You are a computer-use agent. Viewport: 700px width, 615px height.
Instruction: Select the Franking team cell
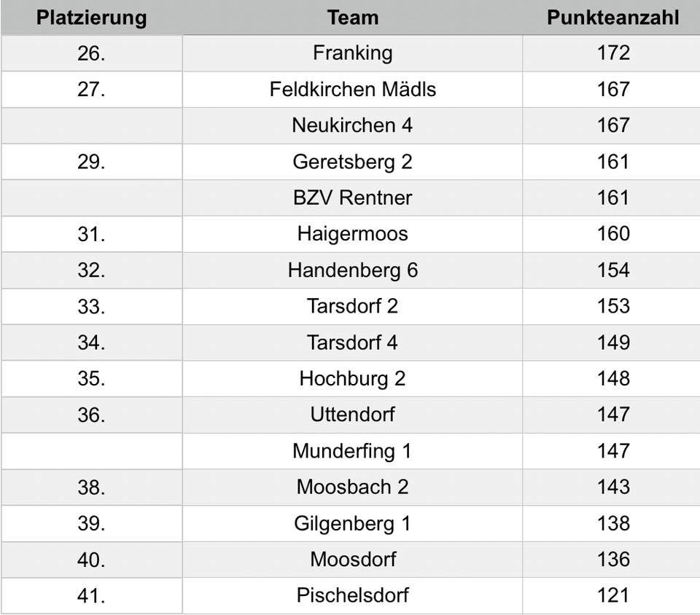pos(353,53)
